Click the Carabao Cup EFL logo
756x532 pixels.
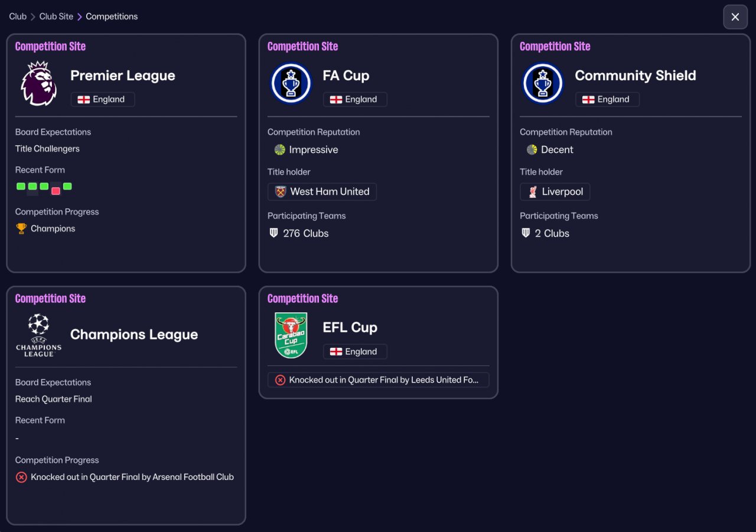[x=291, y=335]
